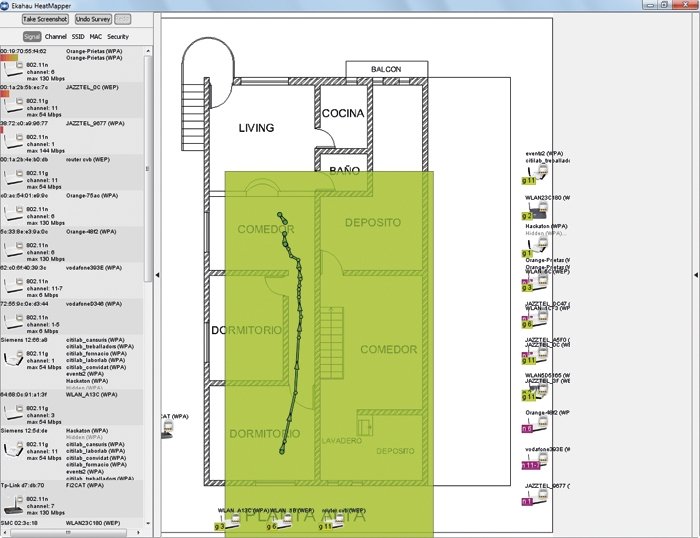Click router cvb access point icon below map
This screenshot has height=538, width=700.
pyautogui.click(x=333, y=522)
